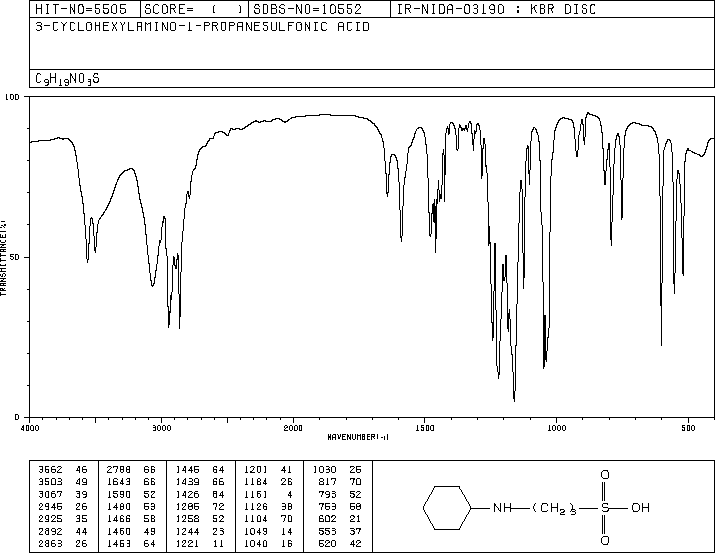Select peak value 817 in the peak table
This screenshot has height=553, width=715.
point(327,481)
